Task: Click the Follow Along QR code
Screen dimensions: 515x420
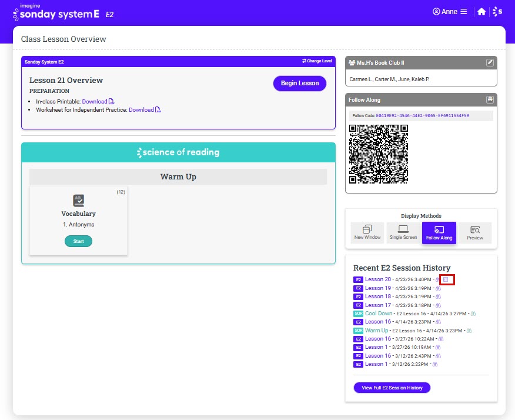Action: point(379,154)
